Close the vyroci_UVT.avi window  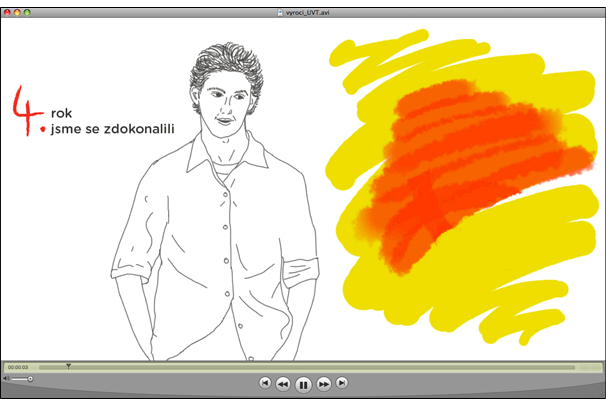8,8
